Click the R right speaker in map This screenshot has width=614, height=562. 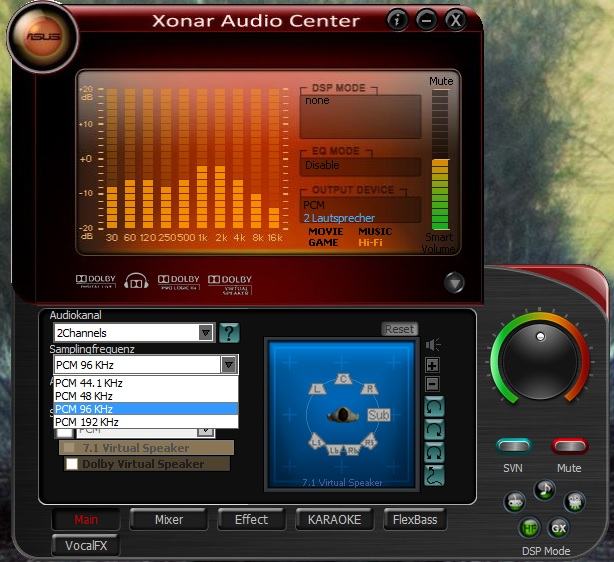point(369,389)
